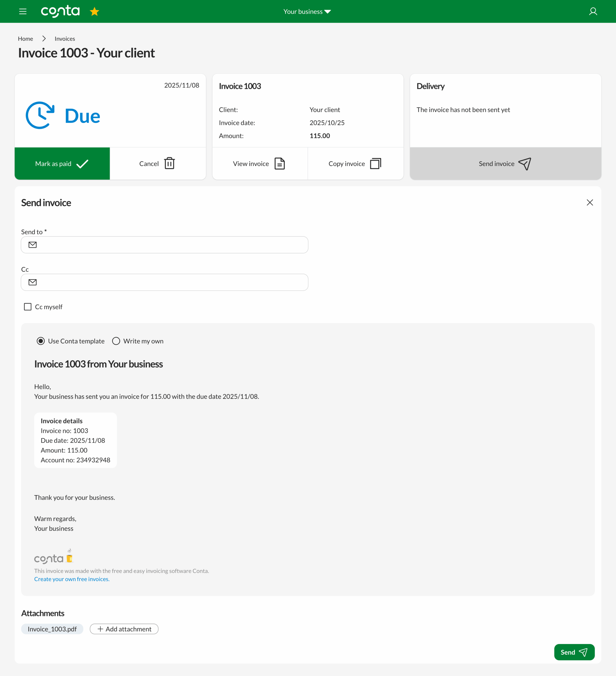
Task: Click the yellow star icon
Action: [94, 12]
